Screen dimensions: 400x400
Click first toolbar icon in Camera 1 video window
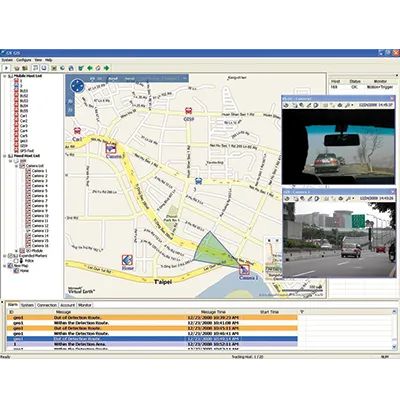pos(286,199)
